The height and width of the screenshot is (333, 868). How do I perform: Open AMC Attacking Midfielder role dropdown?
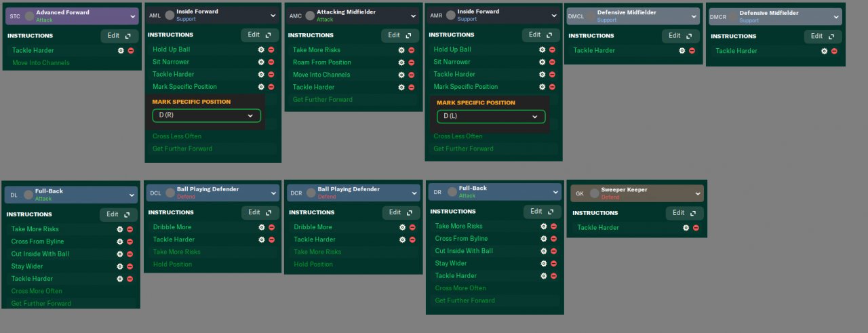click(x=413, y=16)
